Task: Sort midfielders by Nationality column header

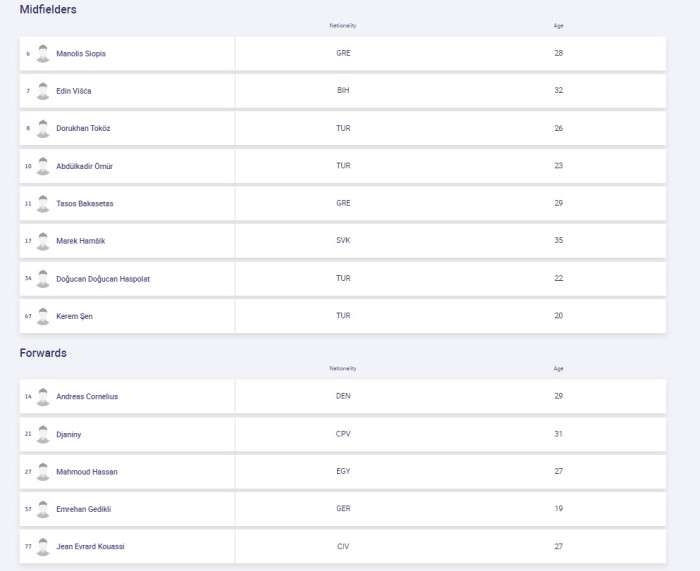Action: click(343, 26)
